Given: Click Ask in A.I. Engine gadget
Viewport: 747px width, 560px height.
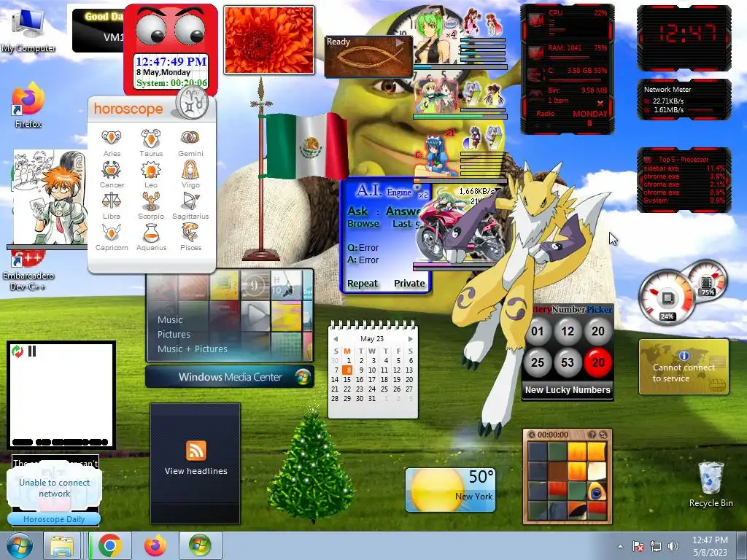Looking at the screenshot, I should click(357, 211).
